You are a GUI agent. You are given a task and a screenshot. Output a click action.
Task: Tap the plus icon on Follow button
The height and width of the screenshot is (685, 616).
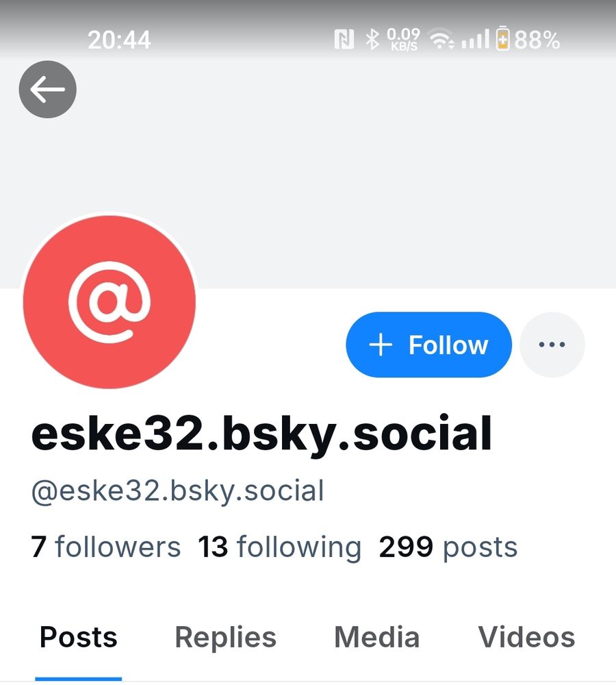(381, 345)
